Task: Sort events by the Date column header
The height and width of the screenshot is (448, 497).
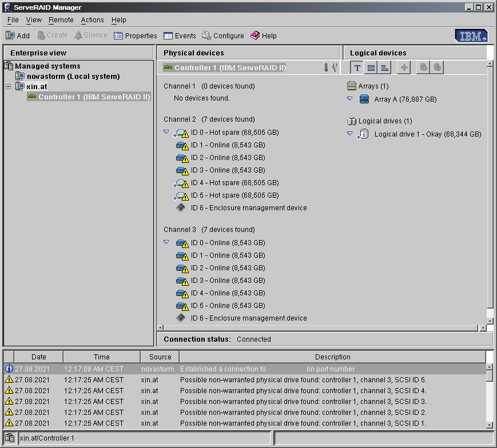Action: click(x=39, y=357)
